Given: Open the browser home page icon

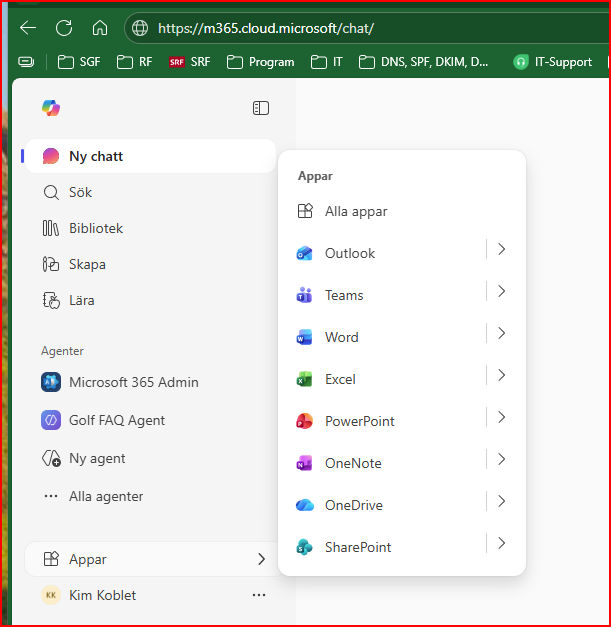Looking at the screenshot, I should 100,28.
